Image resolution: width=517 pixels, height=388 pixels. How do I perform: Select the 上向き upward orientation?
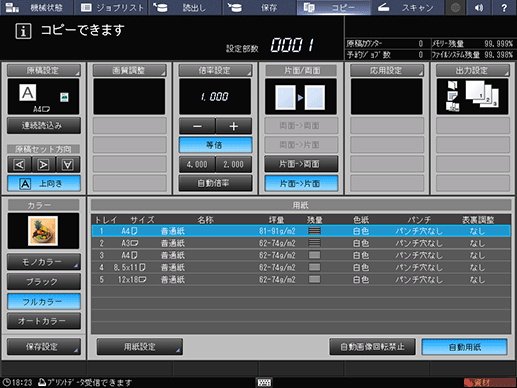pos(44,184)
